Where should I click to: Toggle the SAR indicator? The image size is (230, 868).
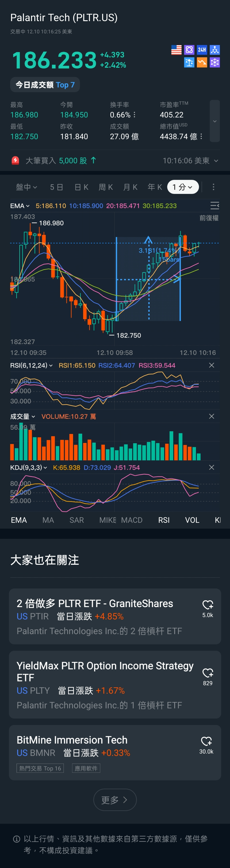coord(77,520)
